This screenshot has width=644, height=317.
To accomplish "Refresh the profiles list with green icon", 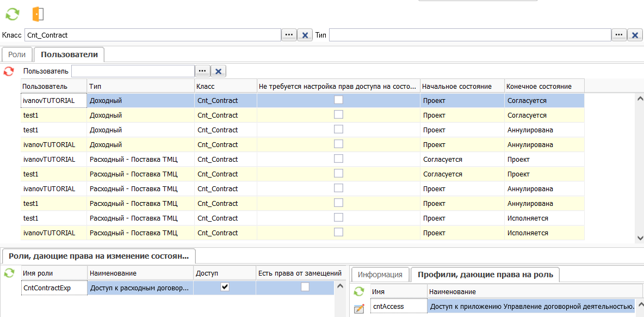I will (359, 292).
